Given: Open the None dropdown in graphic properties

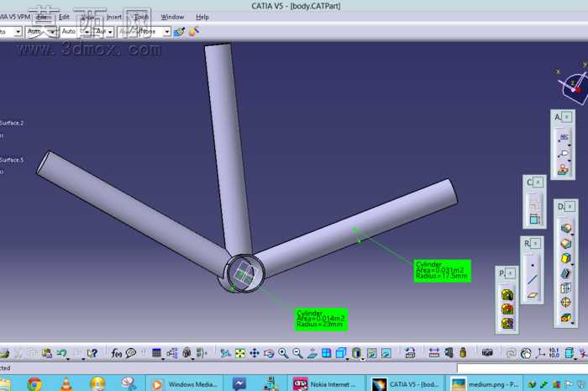Looking at the screenshot, I should pyautogui.click(x=155, y=31).
